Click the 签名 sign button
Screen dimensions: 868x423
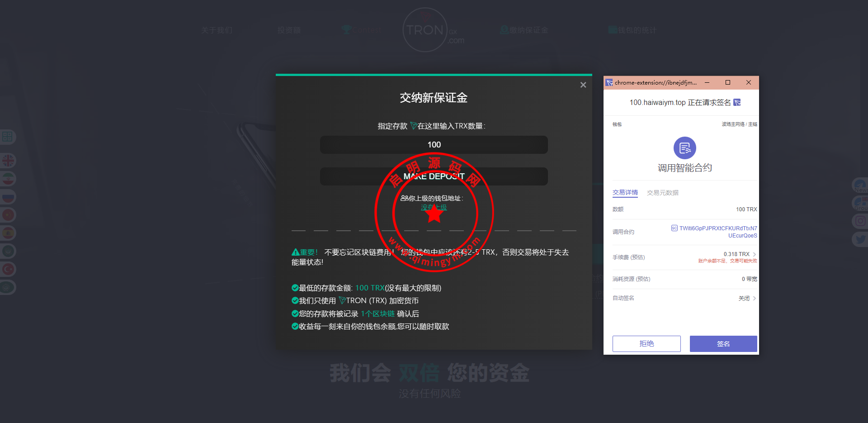coord(723,344)
